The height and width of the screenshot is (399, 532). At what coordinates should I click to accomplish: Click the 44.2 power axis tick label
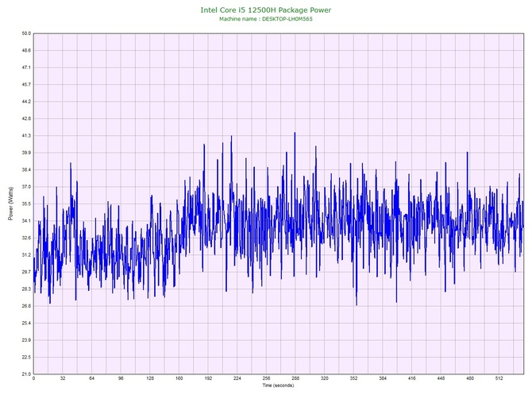(x=26, y=102)
